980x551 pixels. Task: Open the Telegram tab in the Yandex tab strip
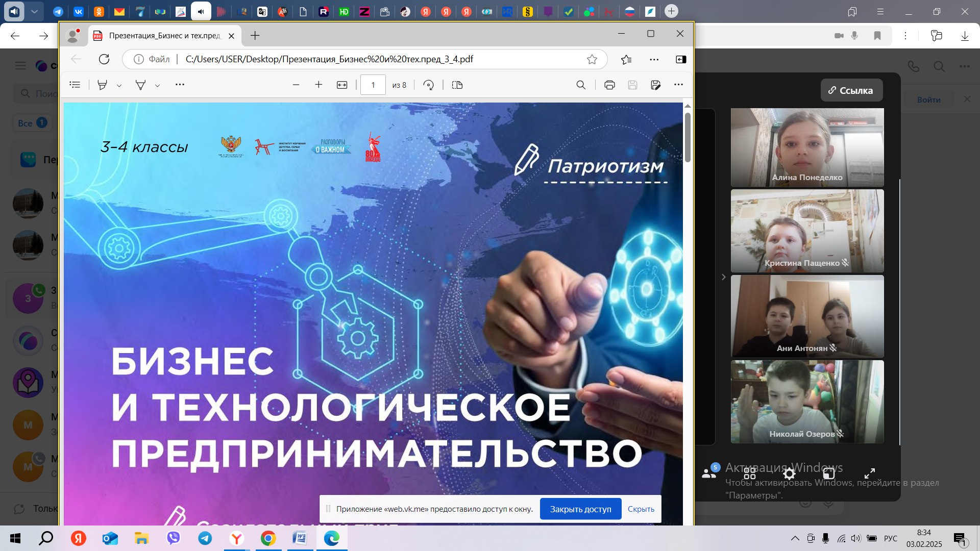point(58,11)
